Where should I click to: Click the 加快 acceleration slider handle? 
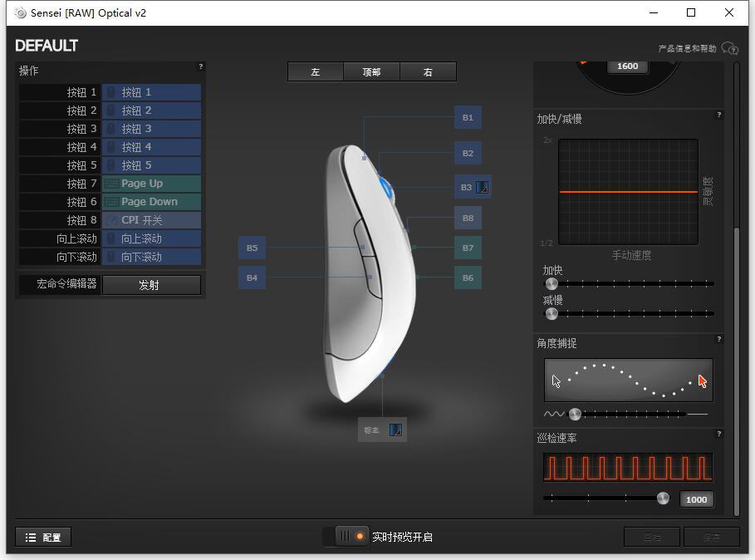552,284
